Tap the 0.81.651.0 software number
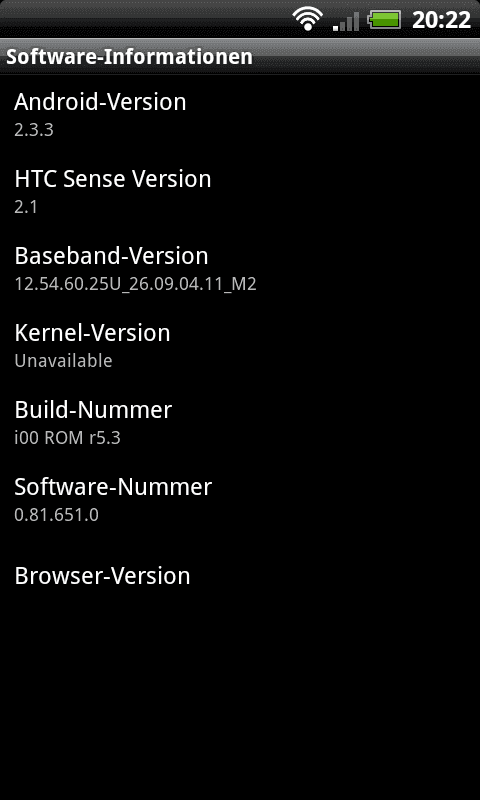The width and height of the screenshot is (480, 800). pos(56,515)
